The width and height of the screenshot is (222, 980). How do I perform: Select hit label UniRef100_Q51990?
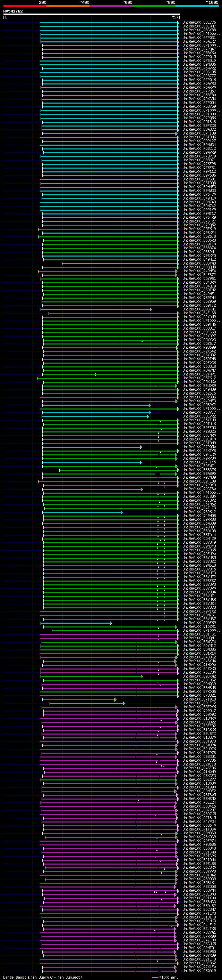199,787
